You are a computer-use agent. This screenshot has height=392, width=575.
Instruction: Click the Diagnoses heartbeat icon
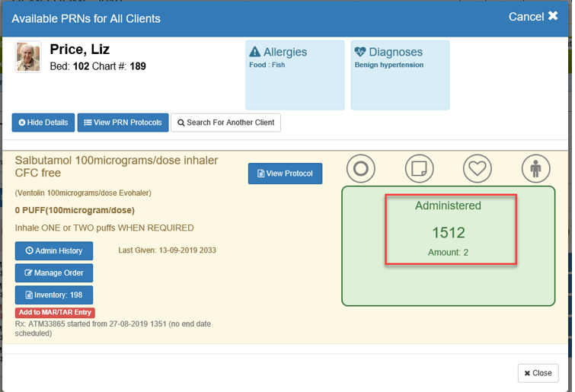click(360, 53)
